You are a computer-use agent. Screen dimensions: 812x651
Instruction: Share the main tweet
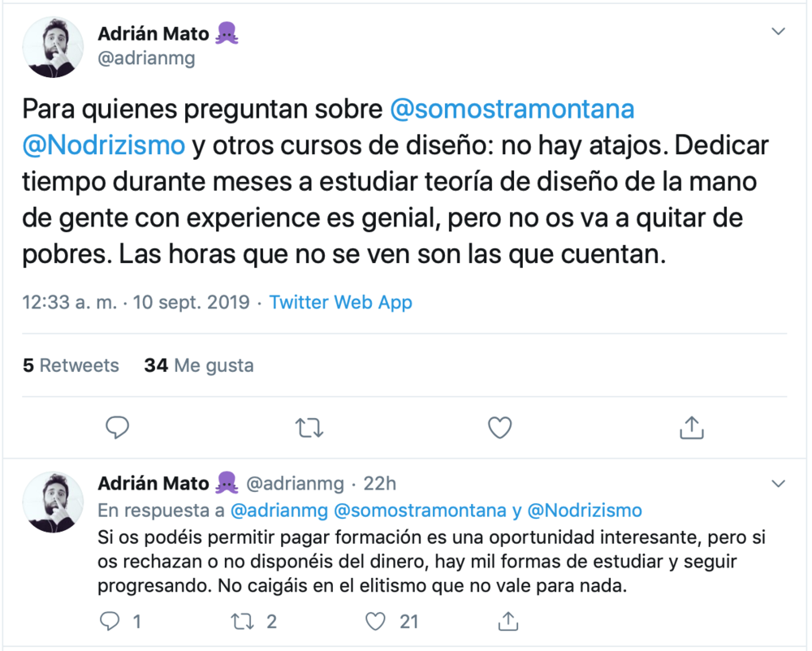(x=691, y=427)
